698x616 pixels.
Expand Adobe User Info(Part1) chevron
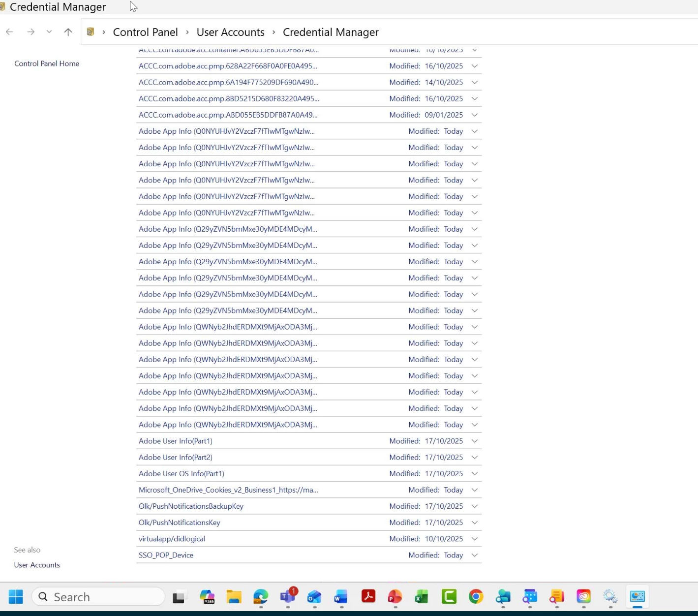(x=475, y=441)
